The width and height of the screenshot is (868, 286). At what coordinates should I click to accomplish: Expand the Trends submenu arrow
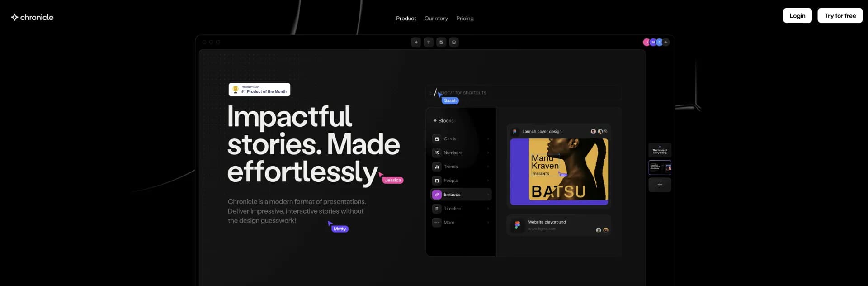tap(488, 167)
